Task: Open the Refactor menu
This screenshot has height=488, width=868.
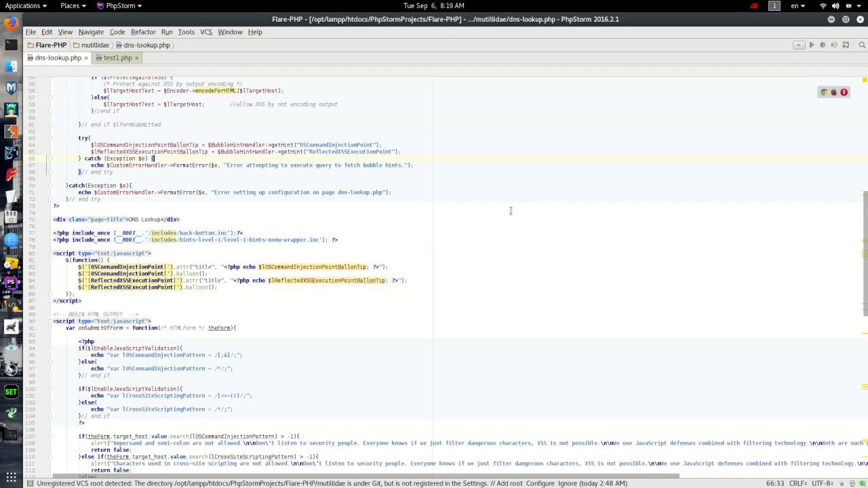Action: 143,32
